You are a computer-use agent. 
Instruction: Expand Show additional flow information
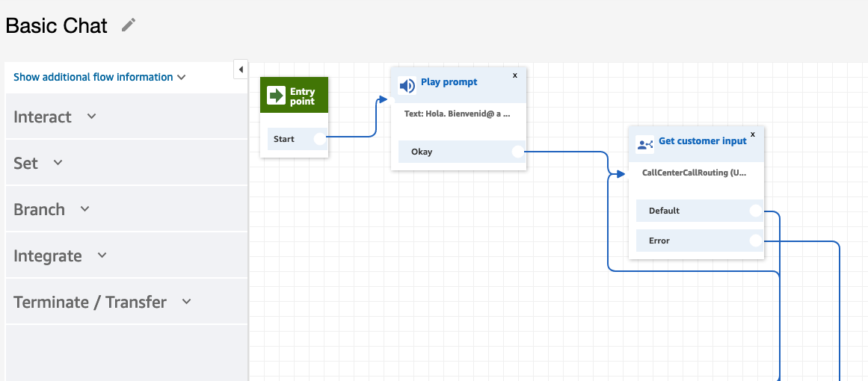99,77
